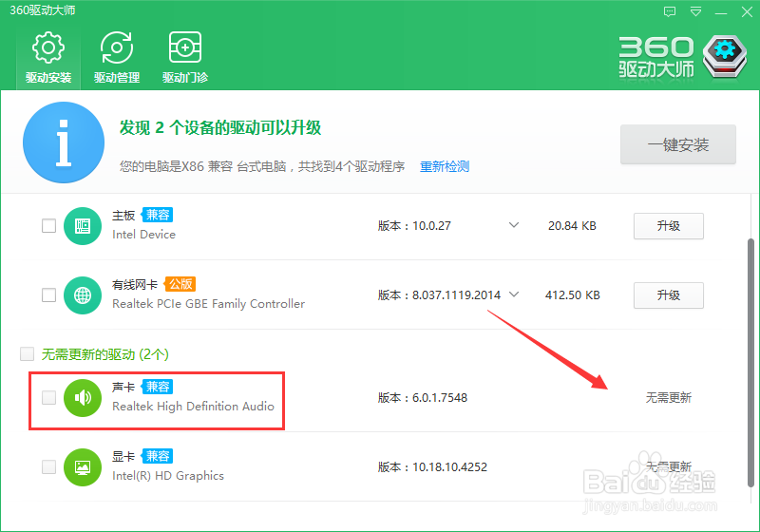This screenshot has height=532, width=760.
Task: Click Realtek High Definition Audio text
Action: pyautogui.click(x=193, y=407)
